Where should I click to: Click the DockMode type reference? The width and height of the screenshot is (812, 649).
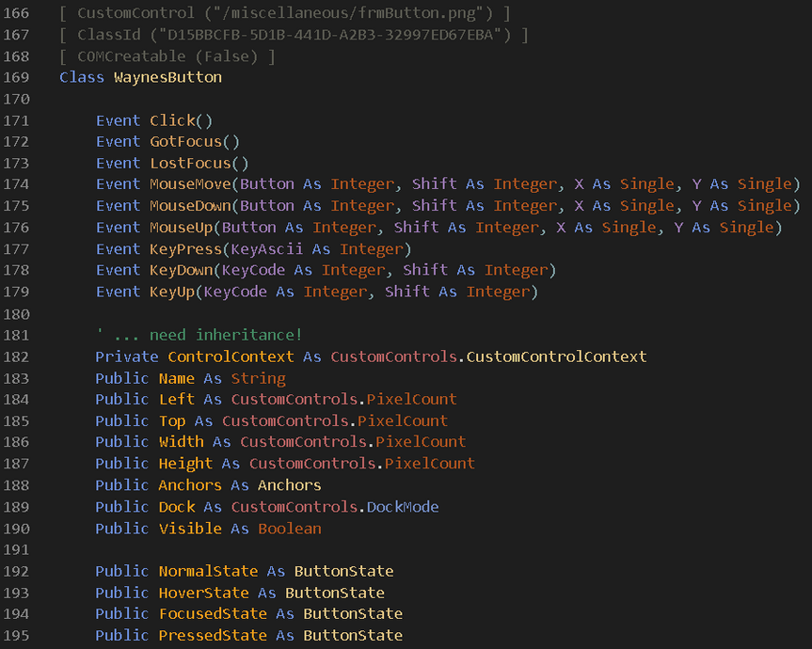pos(403,507)
